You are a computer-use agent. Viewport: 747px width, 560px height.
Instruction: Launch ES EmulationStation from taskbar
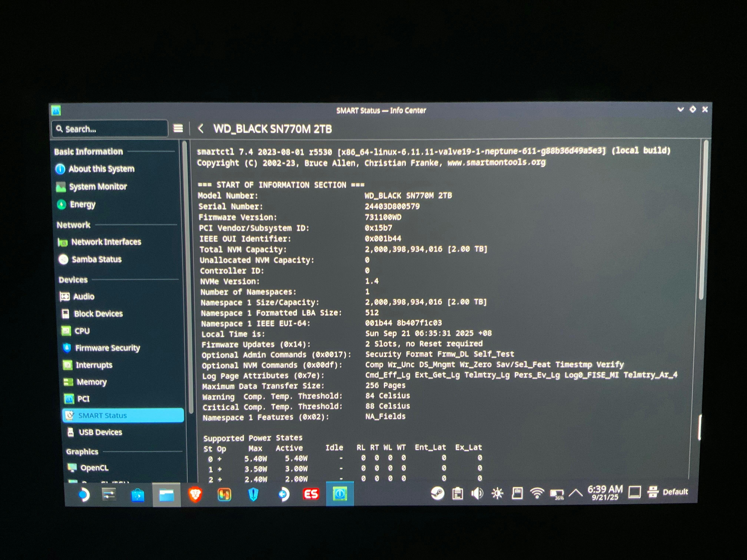(311, 494)
